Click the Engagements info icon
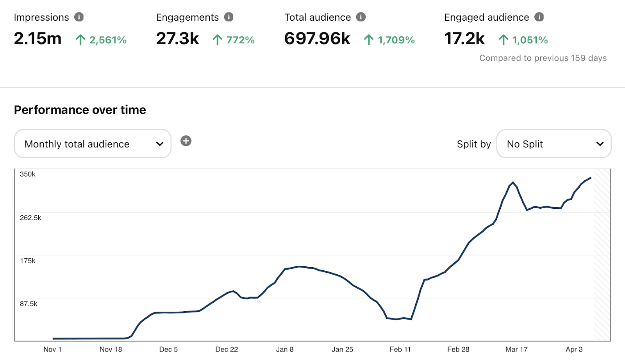The image size is (625, 364). [x=229, y=17]
